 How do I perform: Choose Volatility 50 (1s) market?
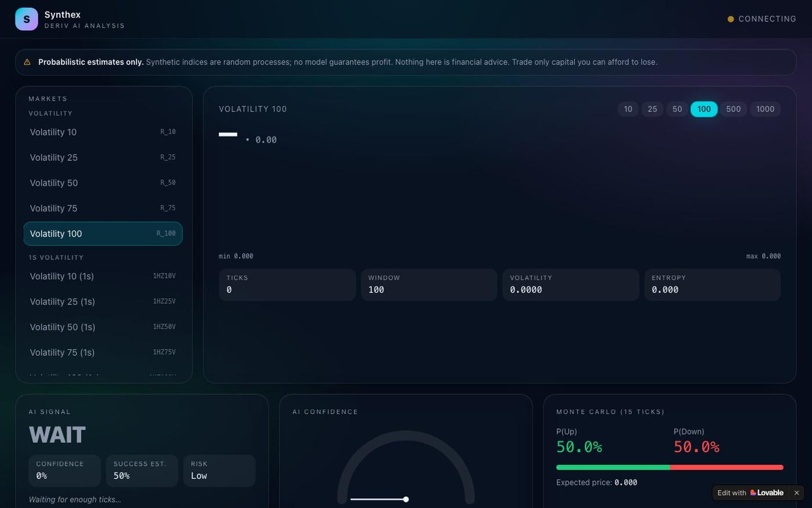[103, 327]
